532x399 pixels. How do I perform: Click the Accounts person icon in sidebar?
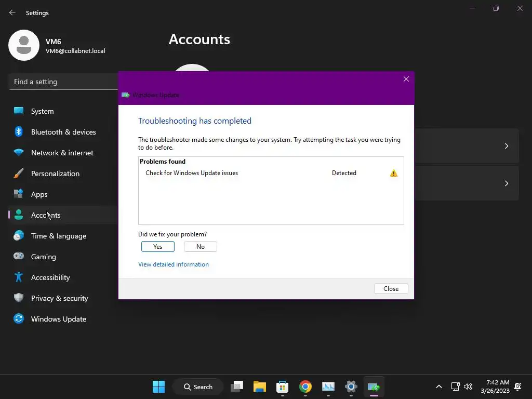[x=19, y=215]
